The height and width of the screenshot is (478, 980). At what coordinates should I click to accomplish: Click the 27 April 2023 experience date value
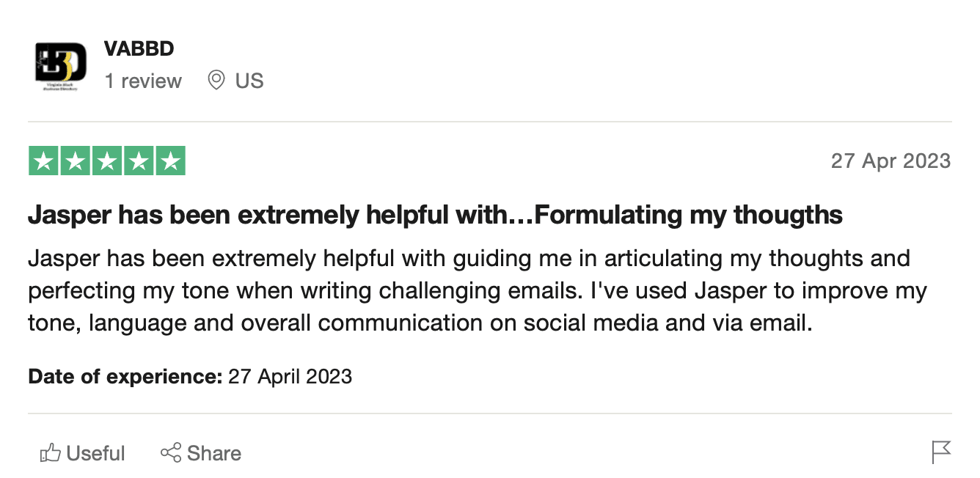[x=290, y=377]
